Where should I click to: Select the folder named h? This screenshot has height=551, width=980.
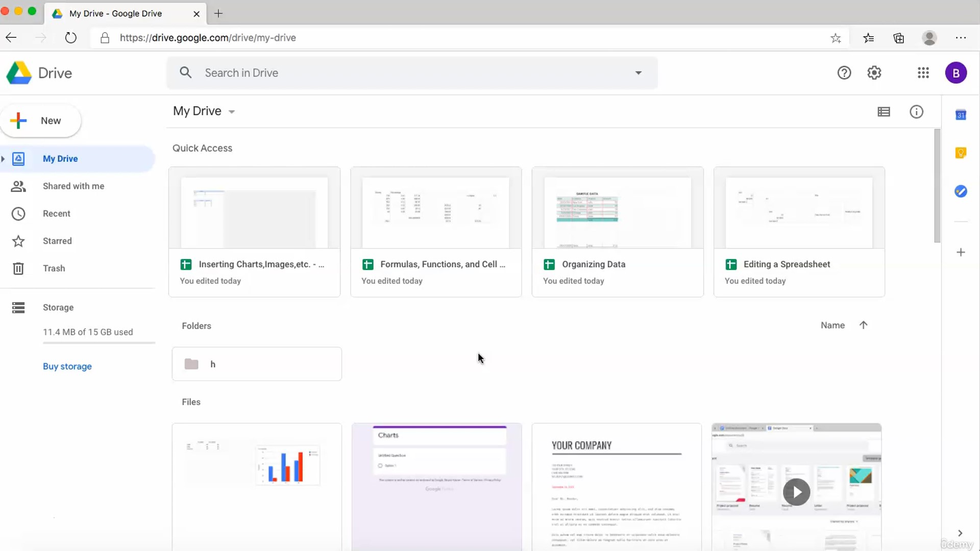[x=257, y=364]
